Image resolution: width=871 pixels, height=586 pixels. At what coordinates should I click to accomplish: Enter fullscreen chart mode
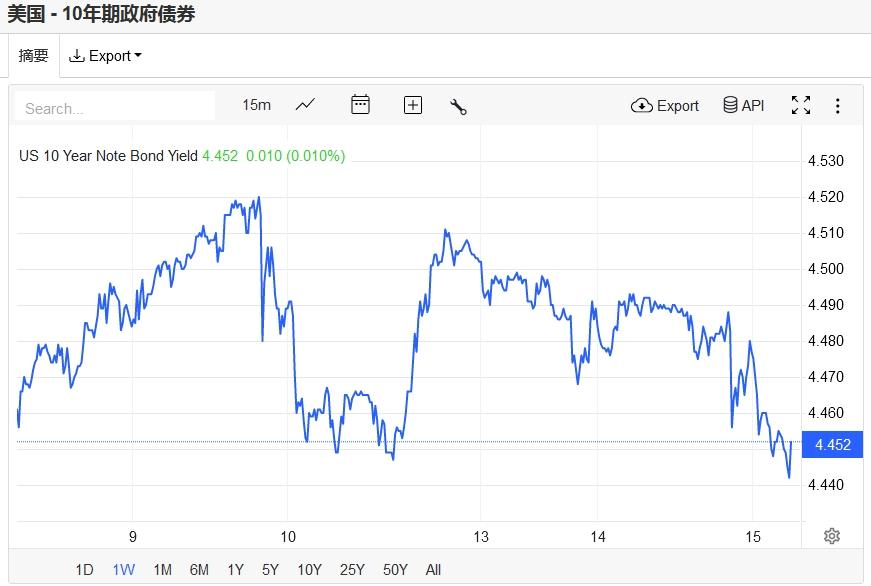coord(800,105)
